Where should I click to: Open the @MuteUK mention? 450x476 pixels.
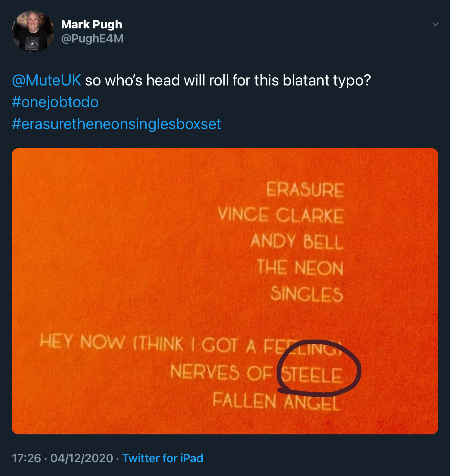pyautogui.click(x=46, y=80)
